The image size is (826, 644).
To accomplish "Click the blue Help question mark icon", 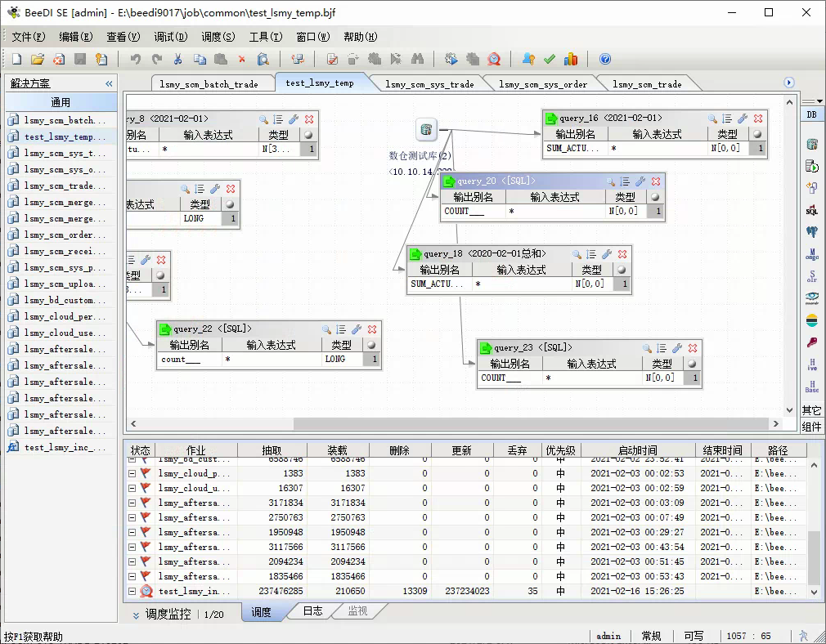I will (604, 59).
